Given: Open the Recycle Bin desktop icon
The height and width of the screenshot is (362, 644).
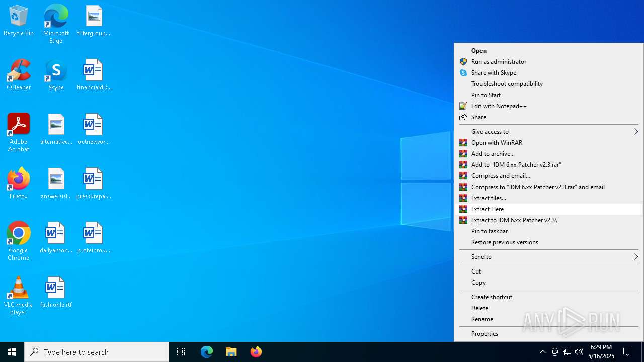Looking at the screenshot, I should point(19,21).
